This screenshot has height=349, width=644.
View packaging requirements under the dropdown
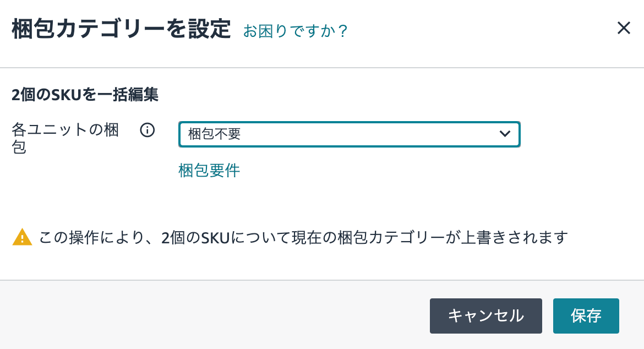point(209,171)
